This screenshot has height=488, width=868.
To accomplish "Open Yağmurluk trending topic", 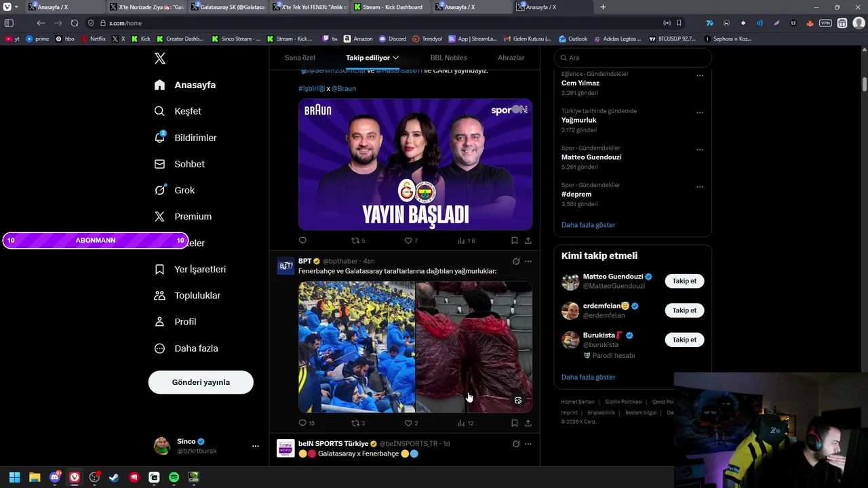I will click(579, 120).
